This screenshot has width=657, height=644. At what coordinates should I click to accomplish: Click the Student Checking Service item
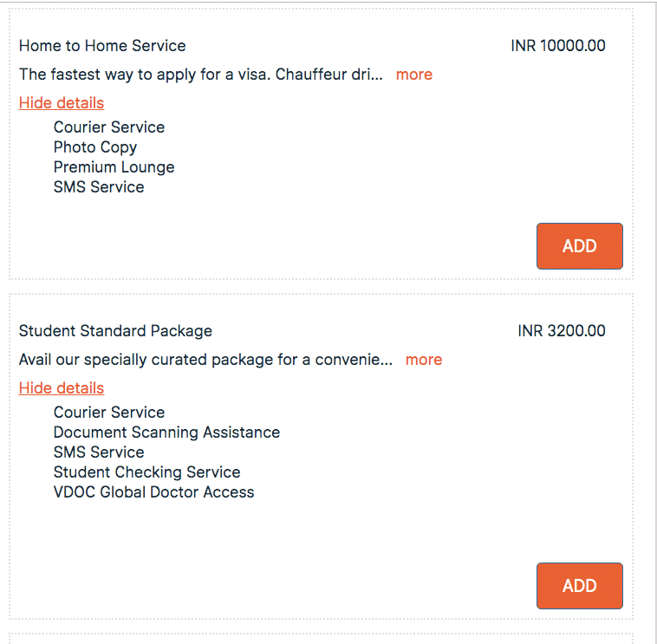click(x=146, y=472)
